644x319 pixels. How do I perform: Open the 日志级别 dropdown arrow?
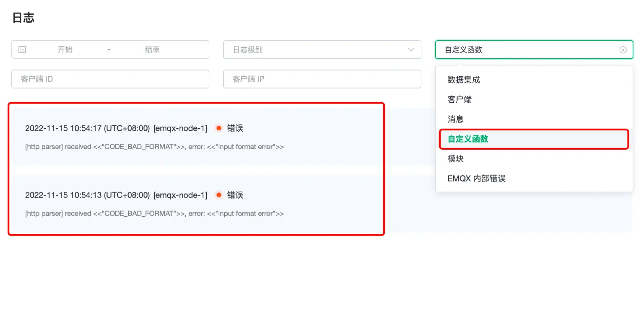click(x=411, y=49)
